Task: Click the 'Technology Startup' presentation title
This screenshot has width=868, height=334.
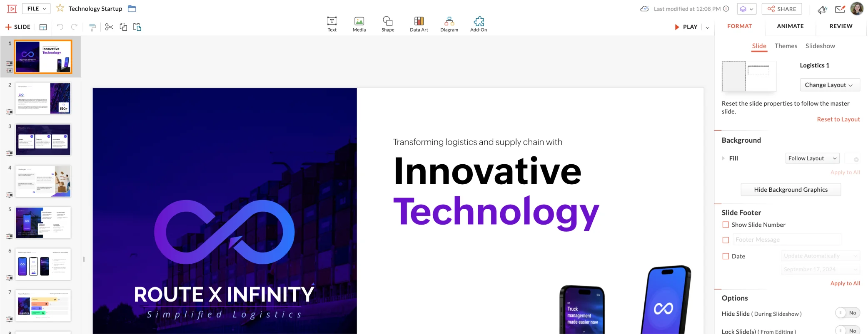Action: click(x=95, y=9)
